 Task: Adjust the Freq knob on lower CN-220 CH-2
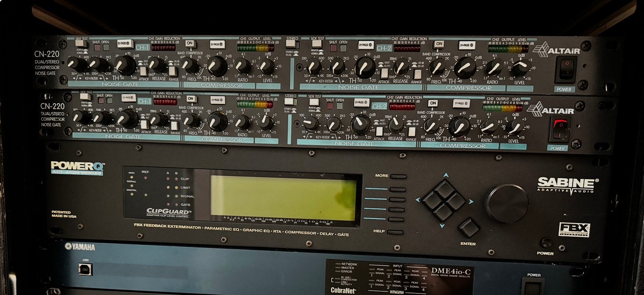(432, 126)
